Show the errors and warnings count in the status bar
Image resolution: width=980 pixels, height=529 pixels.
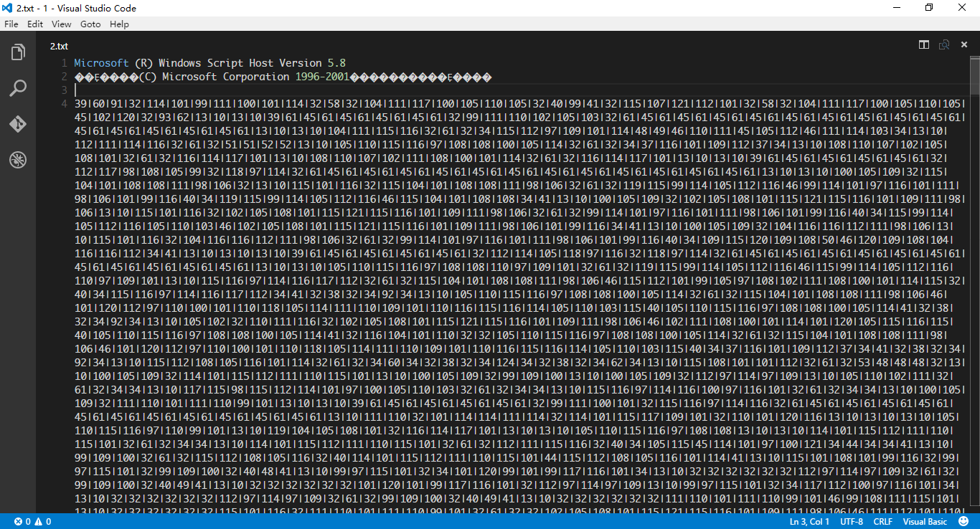click(32, 522)
